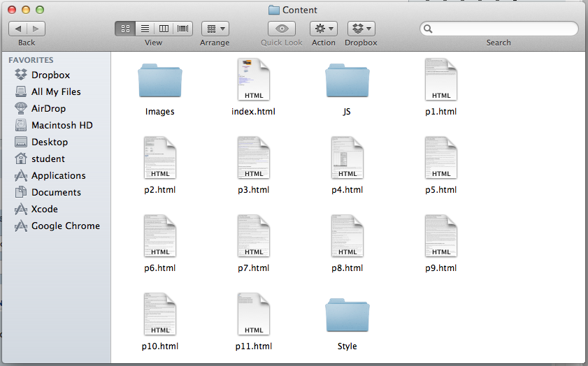Click the Forward navigation arrow
The image size is (588, 366).
pos(36,29)
